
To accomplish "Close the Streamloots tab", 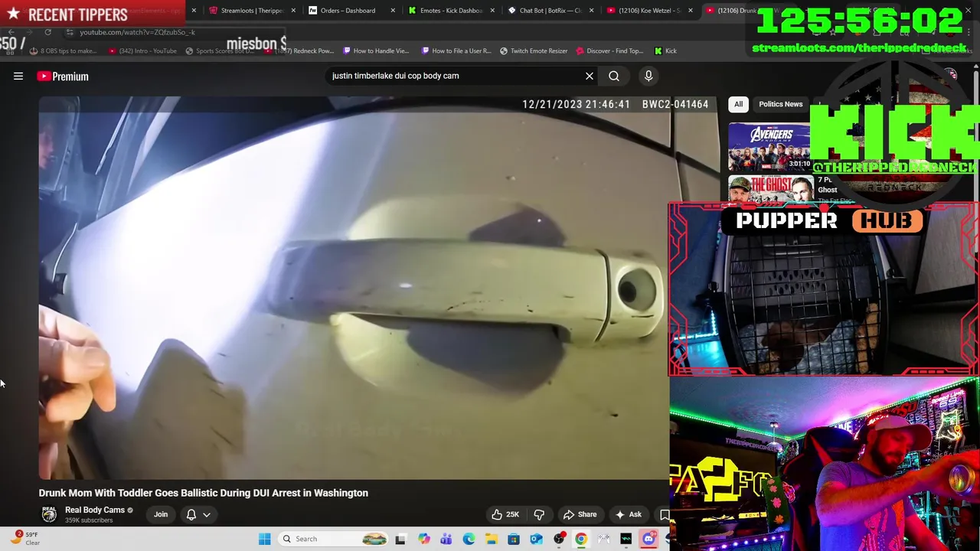I will click(293, 11).
